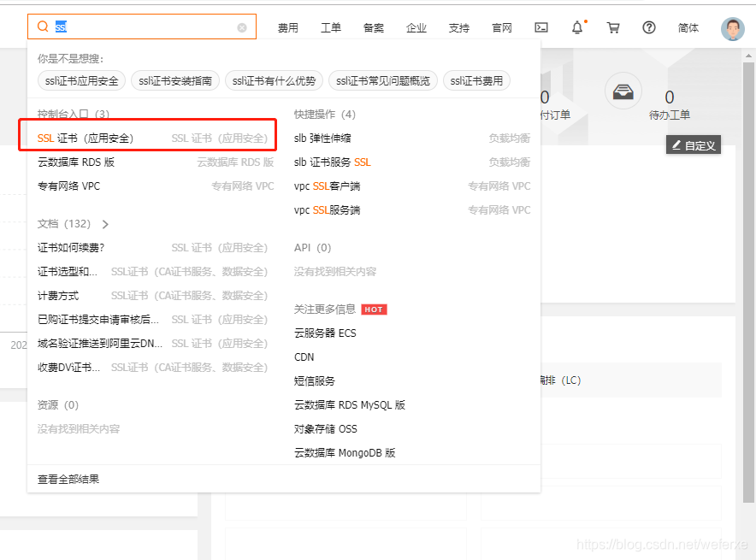This screenshot has height=560, width=756.
Task: Select suggestion ssl证书安装指南
Action: click(175, 80)
